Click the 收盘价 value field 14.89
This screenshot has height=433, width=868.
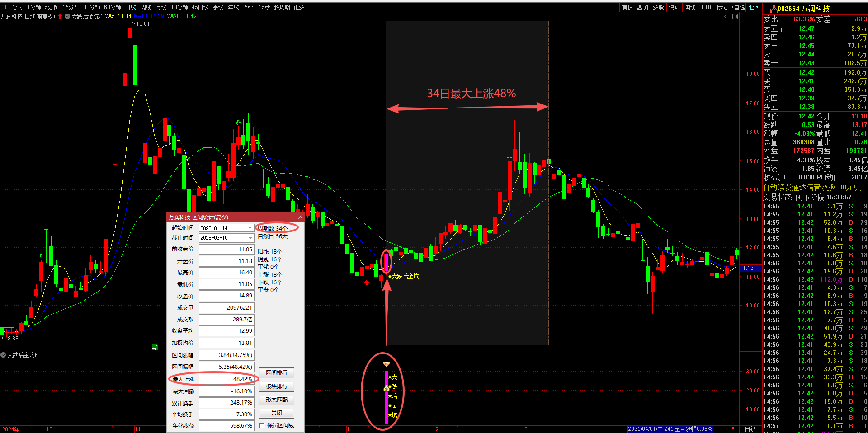[226, 296]
